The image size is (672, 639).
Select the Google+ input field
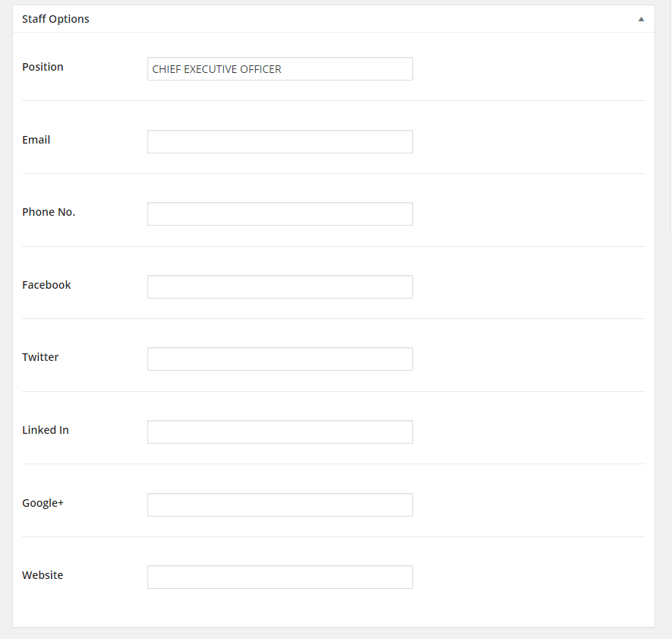pos(279,505)
